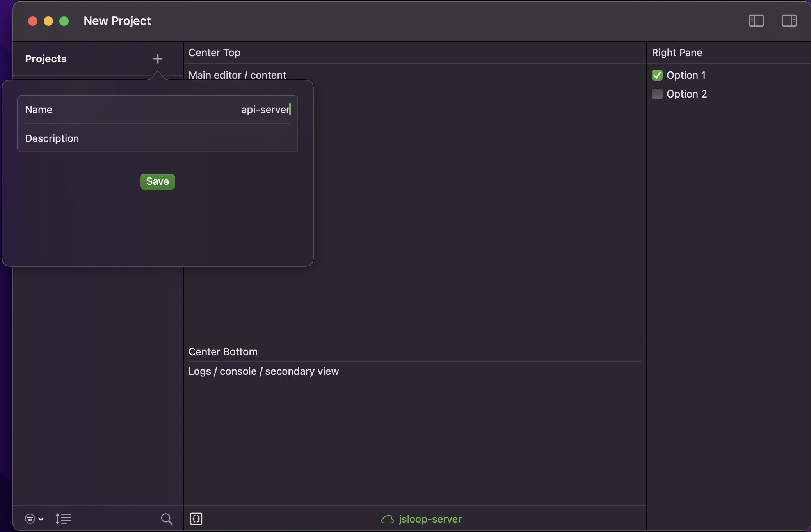
Task: Select the Center Bottom pane header
Action: point(223,352)
